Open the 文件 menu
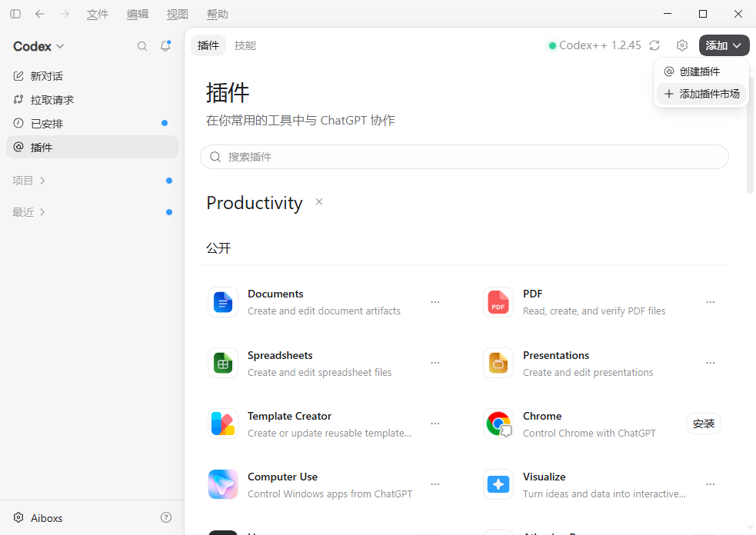 click(x=98, y=15)
